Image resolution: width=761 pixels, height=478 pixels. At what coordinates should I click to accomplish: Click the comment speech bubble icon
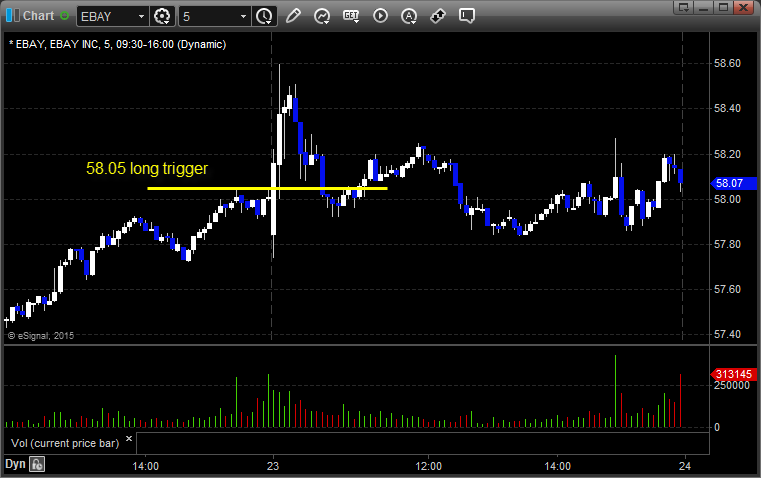pos(466,16)
